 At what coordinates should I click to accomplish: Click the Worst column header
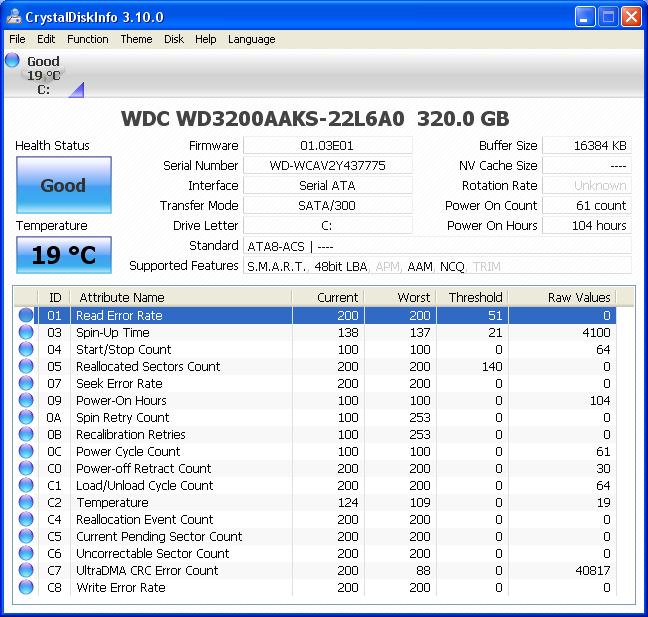(400, 297)
